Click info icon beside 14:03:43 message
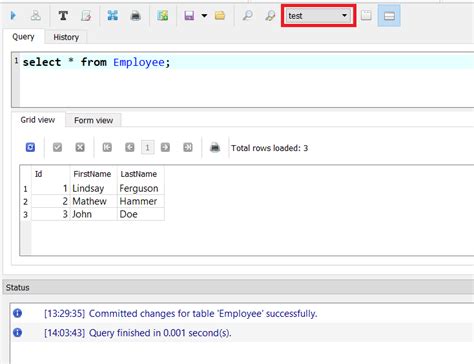This screenshot has width=474, height=364. coord(17,332)
